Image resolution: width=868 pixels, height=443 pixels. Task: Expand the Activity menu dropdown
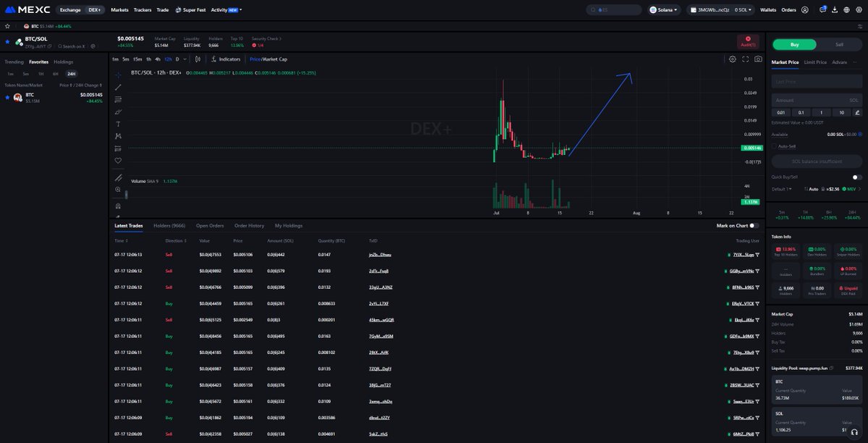pos(226,10)
